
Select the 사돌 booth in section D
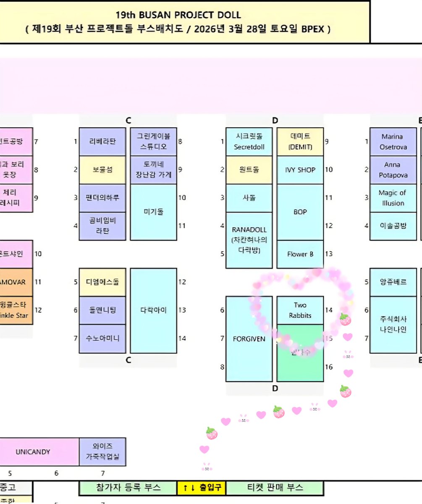249,198
